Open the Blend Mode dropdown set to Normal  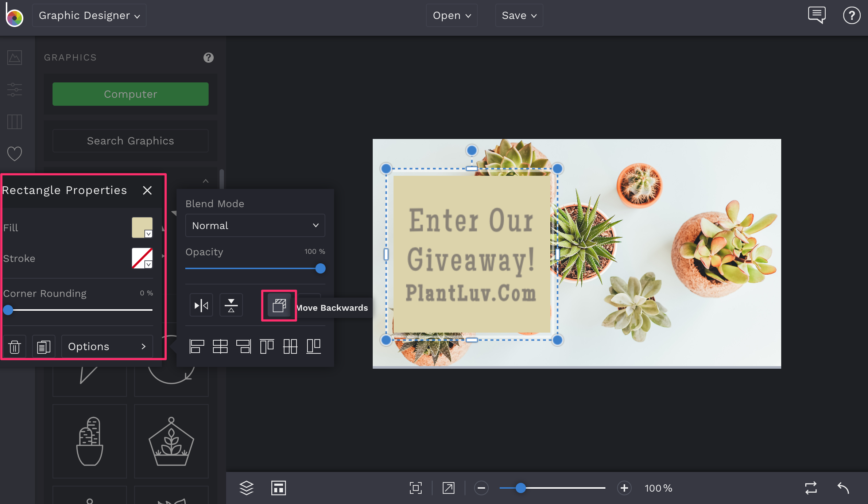(x=255, y=225)
